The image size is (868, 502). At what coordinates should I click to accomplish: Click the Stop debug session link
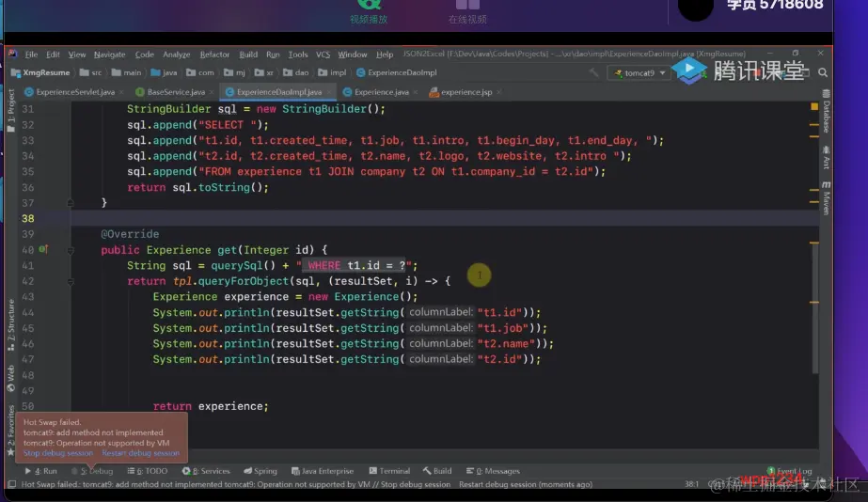[x=58, y=453]
